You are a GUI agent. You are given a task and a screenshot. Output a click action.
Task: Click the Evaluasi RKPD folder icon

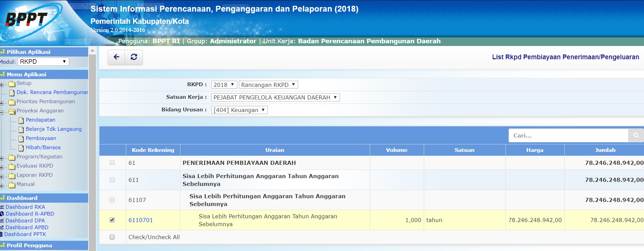coord(12,167)
